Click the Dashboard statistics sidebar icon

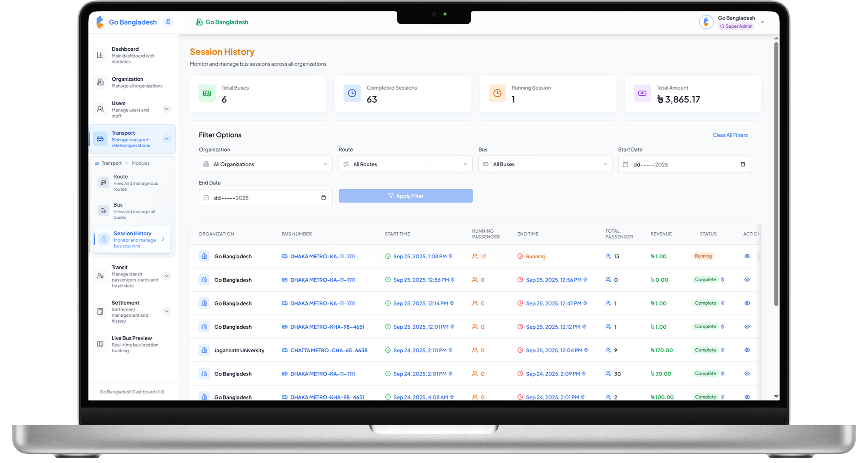coord(100,55)
